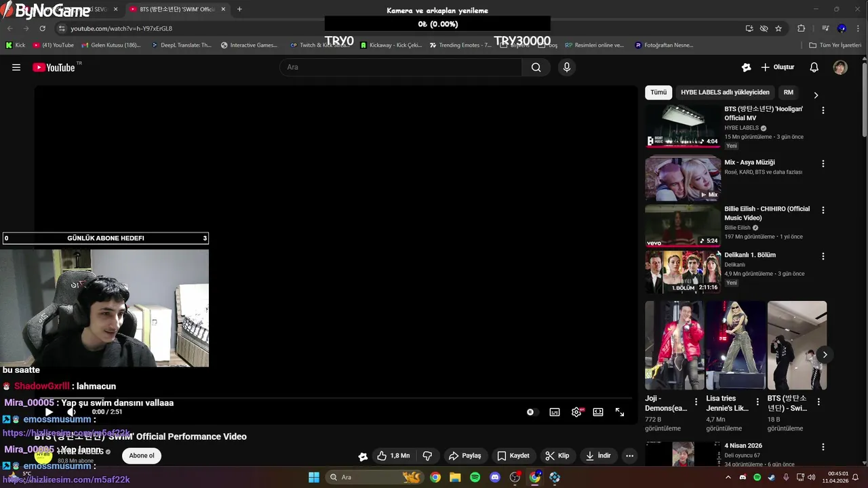Viewport: 868px width, 488px height.
Task: Show hidden system tray icons
Action: [x=728, y=477]
